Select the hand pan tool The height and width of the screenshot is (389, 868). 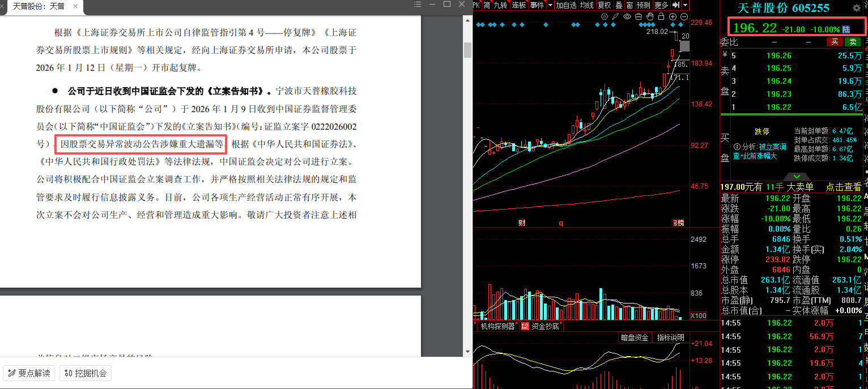650,16
